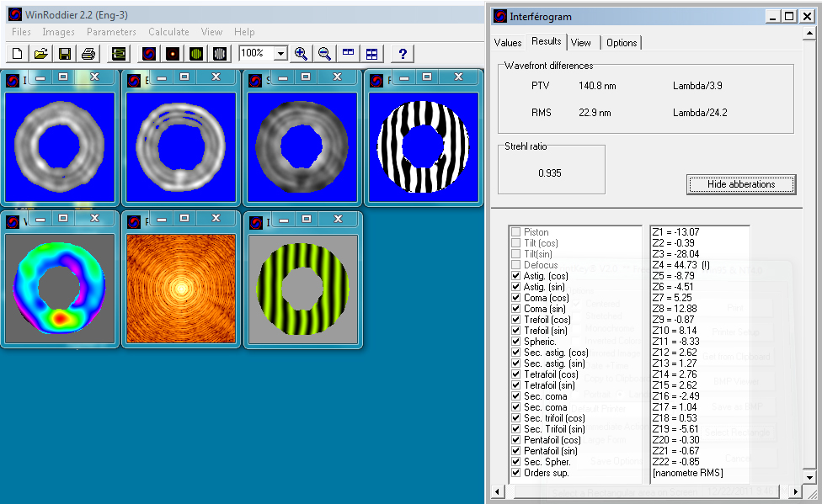822x504 pixels.
Task: Click the green optical layout toolbar icon
Action: 119,54
